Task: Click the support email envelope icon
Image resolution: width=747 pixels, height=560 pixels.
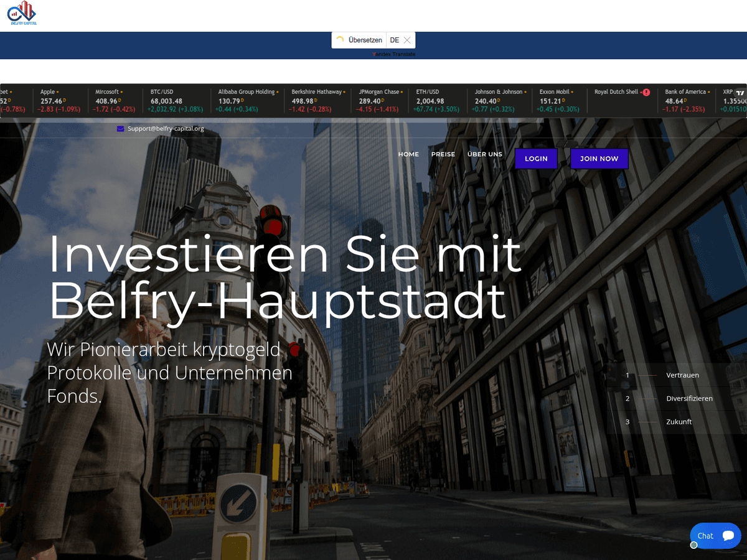Action: 120,129
